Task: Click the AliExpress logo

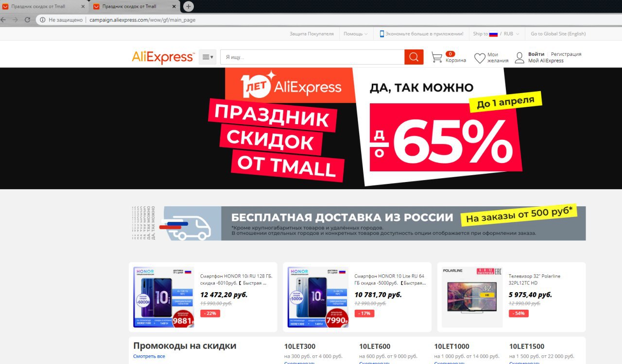Action: pyautogui.click(x=163, y=57)
